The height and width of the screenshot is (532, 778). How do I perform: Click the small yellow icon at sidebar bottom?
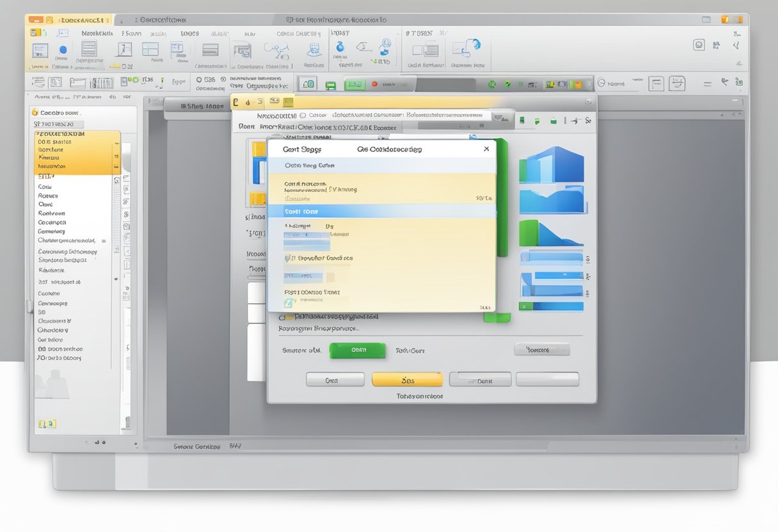[47, 423]
